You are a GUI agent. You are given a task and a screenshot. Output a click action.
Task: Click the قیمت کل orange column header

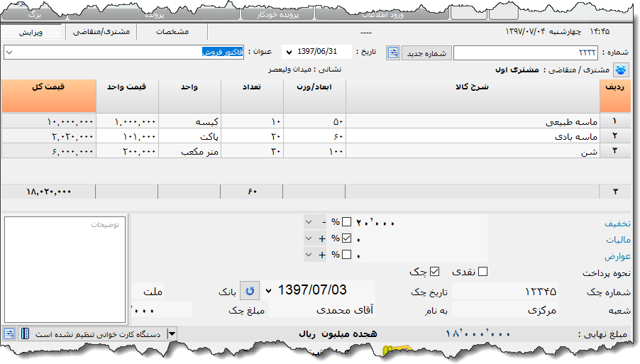pos(49,94)
